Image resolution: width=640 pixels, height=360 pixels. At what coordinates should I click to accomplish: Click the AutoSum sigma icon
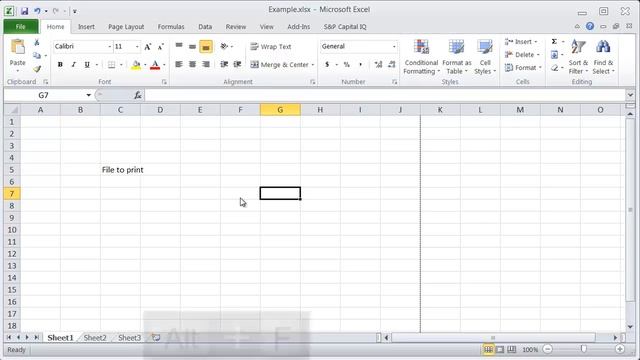tap(554, 42)
